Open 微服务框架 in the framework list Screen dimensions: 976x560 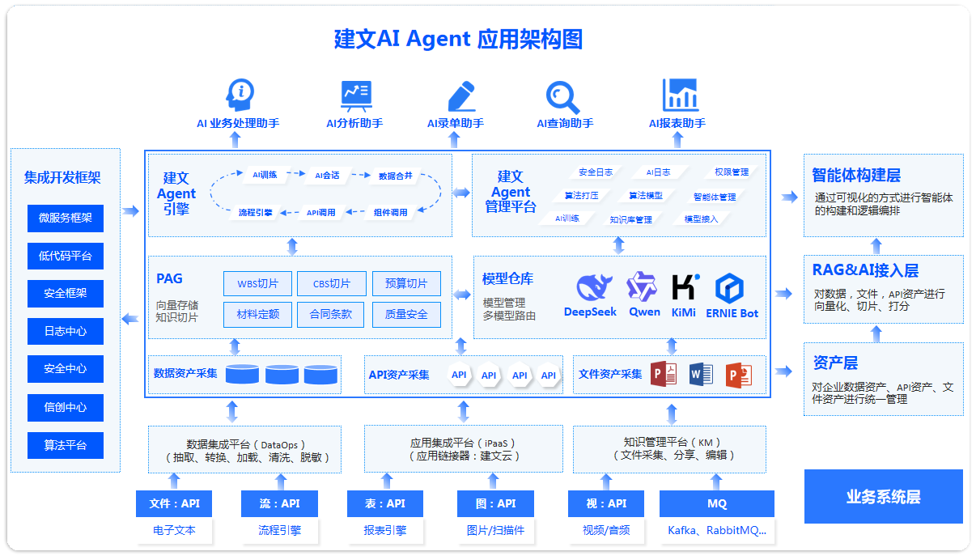point(66,218)
